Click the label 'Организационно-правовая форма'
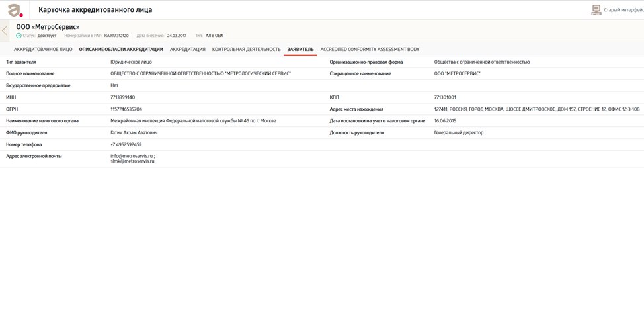Screen dimensions: 644x311 (x=366, y=62)
